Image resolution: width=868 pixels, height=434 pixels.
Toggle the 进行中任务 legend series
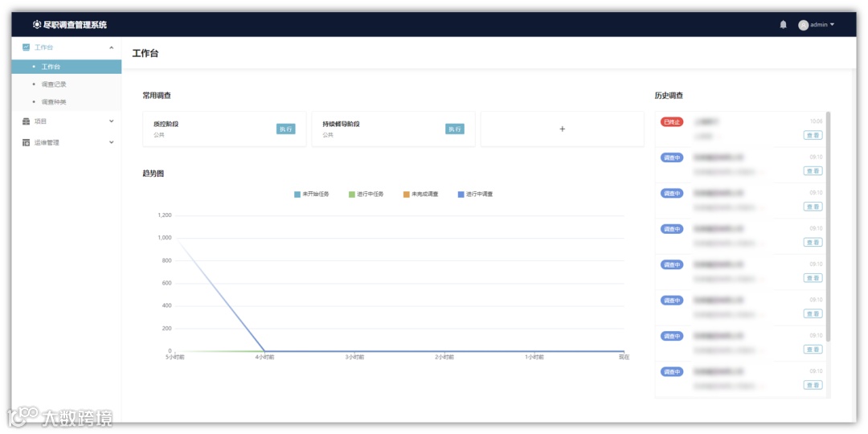pos(366,194)
